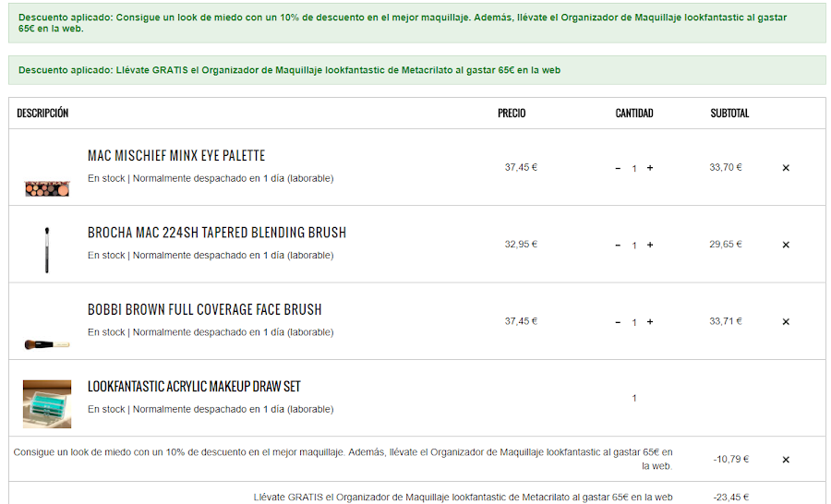Click quantity value of MAC Mischief Minx palette

[x=633, y=169]
